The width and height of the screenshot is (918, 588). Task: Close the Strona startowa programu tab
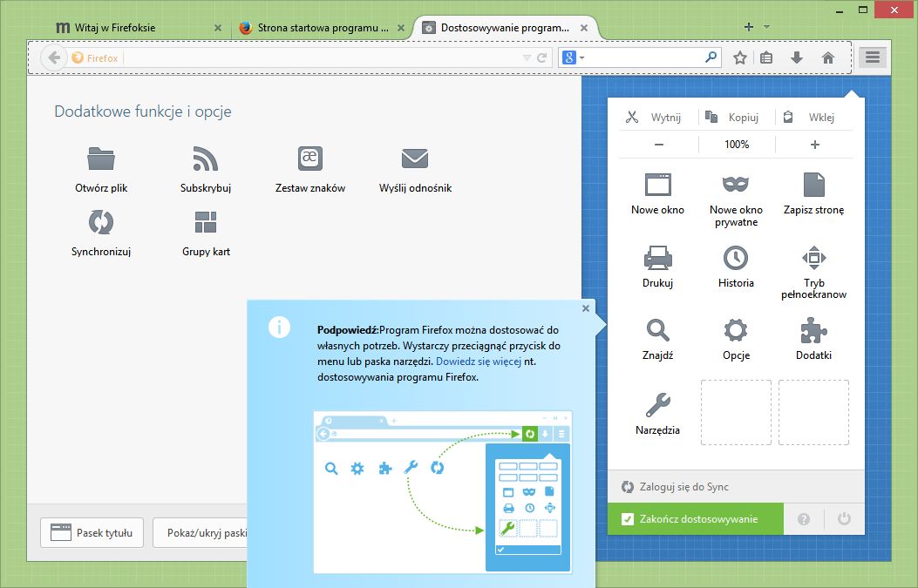pyautogui.click(x=401, y=28)
